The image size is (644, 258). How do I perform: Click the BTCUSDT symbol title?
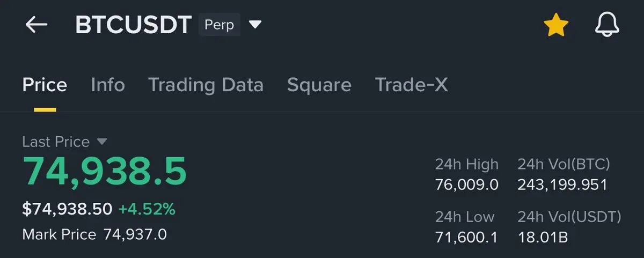(x=133, y=25)
